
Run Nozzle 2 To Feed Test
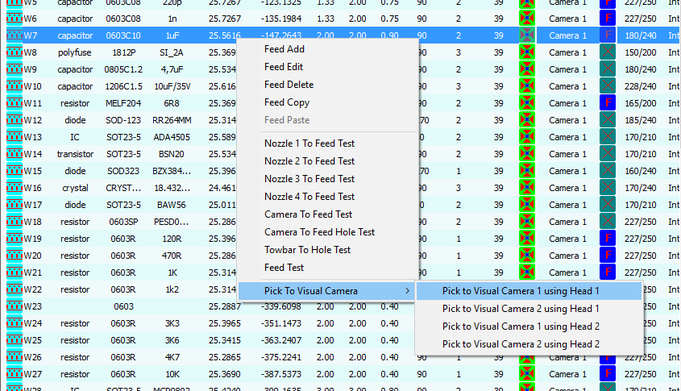coord(309,161)
